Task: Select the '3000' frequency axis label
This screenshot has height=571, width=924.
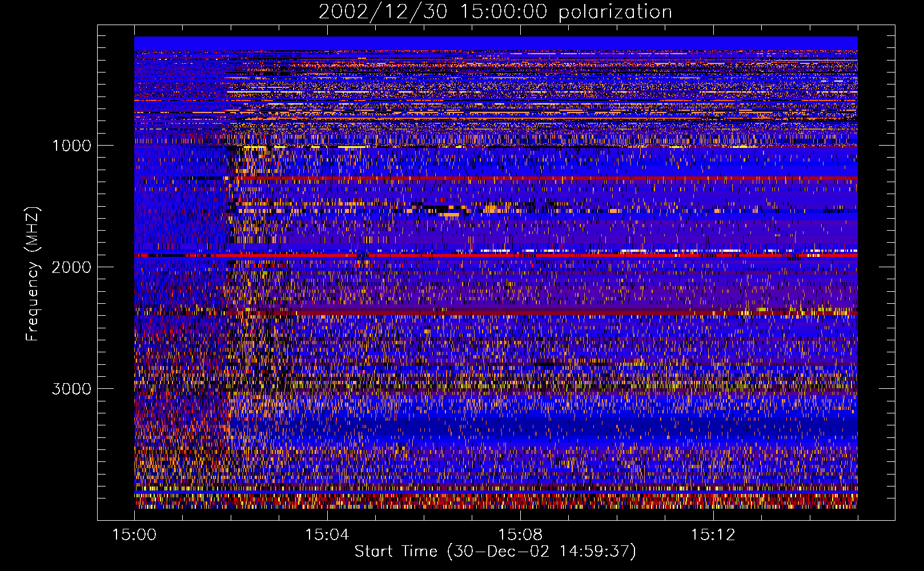Action: pos(71,389)
